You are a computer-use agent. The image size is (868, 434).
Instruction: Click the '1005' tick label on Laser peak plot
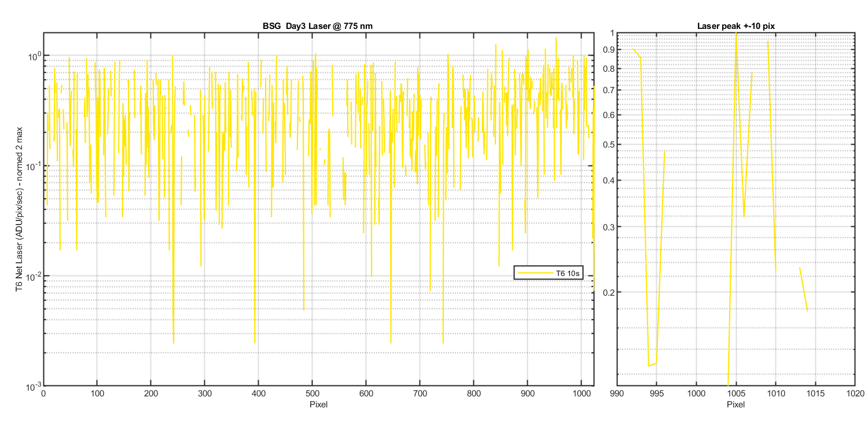click(x=736, y=394)
